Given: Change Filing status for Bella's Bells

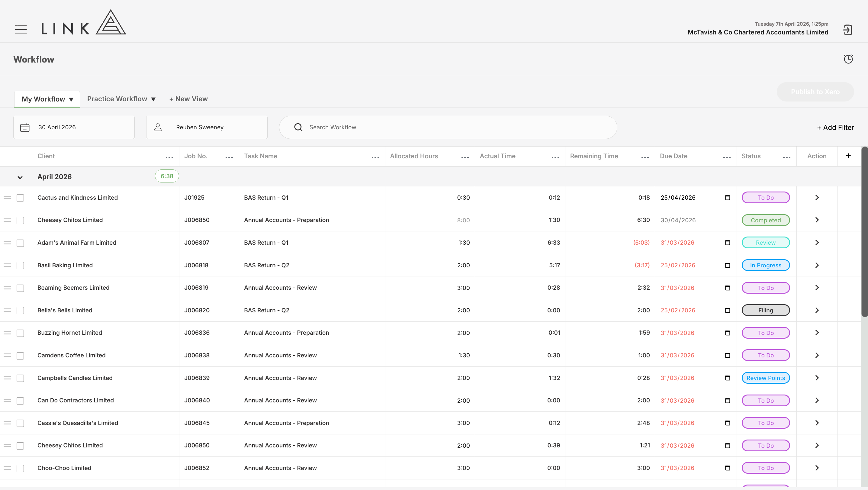Looking at the screenshot, I should [766, 310].
